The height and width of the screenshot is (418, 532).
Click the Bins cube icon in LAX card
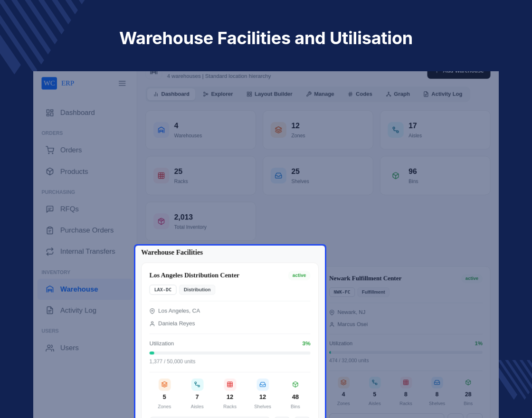(x=295, y=384)
